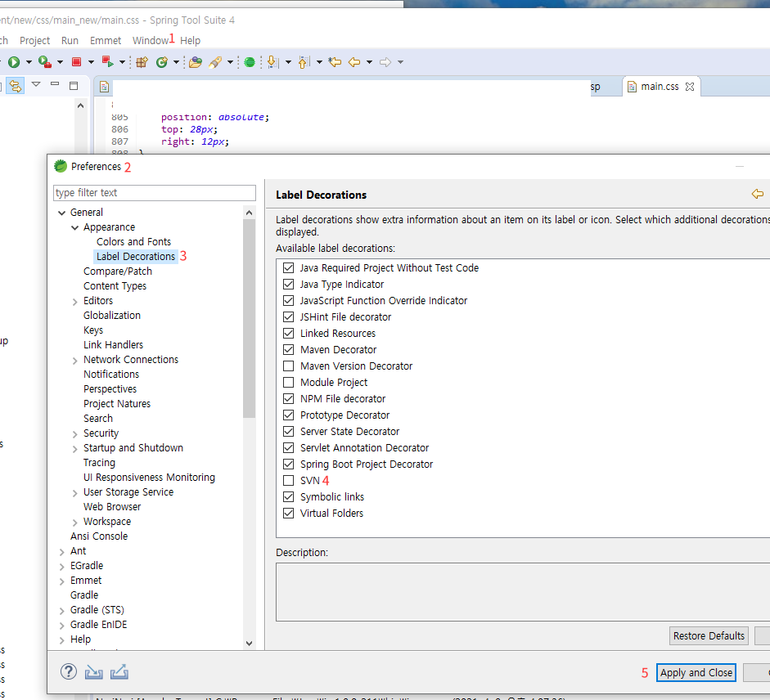The height and width of the screenshot is (700, 770).
Task: Open the Web Browser preference page
Action: pos(112,506)
